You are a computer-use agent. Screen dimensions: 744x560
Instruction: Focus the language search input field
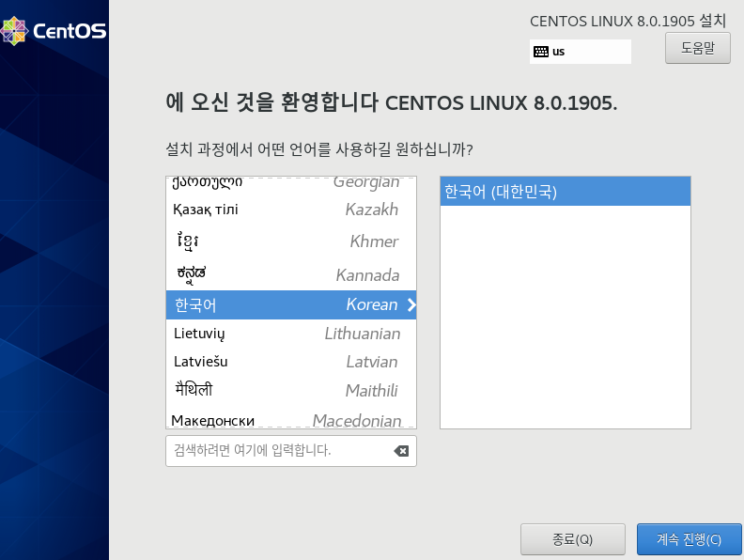click(x=291, y=451)
